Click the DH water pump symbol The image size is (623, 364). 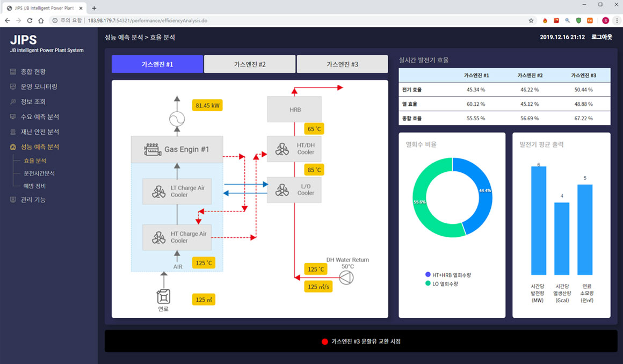[346, 278]
